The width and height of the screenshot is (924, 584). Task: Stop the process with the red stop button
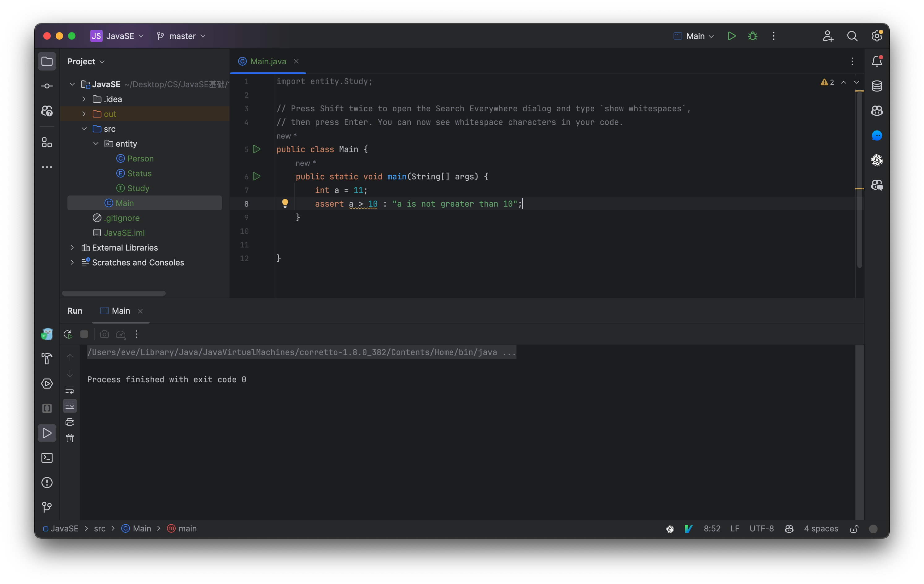tap(84, 334)
